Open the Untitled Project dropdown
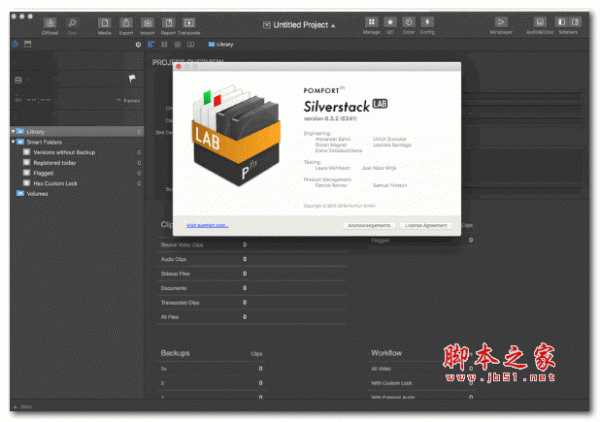The height and width of the screenshot is (422, 600). pos(299,25)
